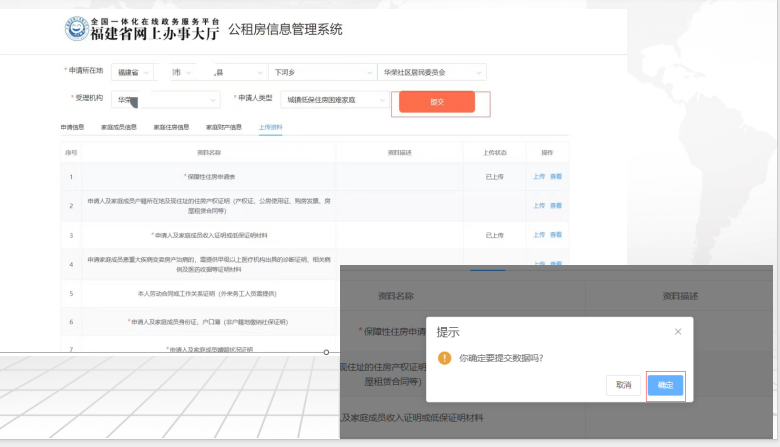Image resolution: width=780 pixels, height=447 pixels.
Task: Click 上传 link for row 1
Action: click(x=539, y=176)
